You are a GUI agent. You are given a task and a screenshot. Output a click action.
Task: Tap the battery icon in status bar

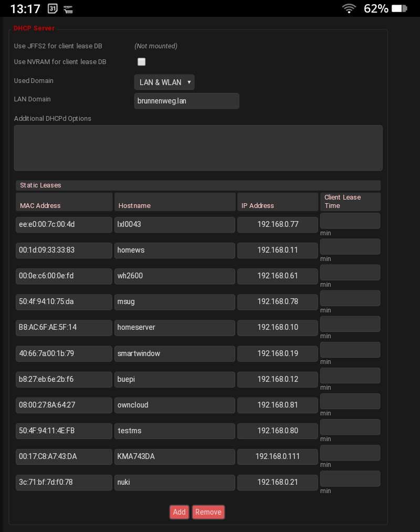(x=400, y=8)
